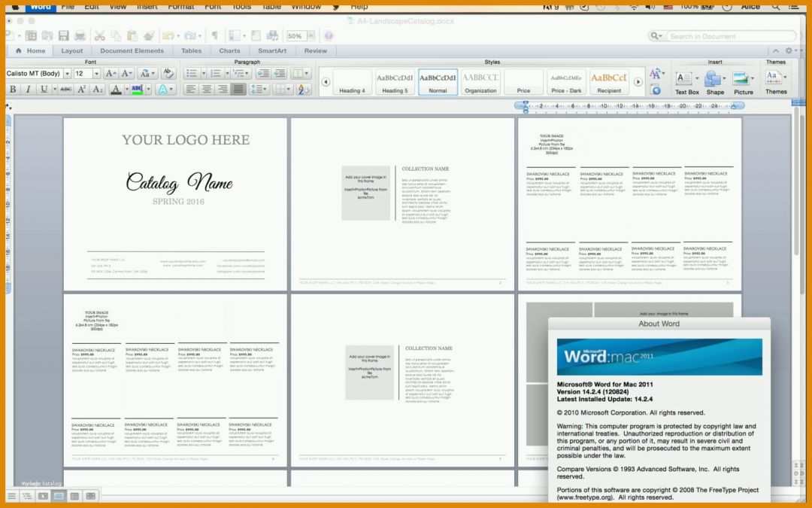
Task: Apply the Heading 4 style
Action: [x=352, y=82]
